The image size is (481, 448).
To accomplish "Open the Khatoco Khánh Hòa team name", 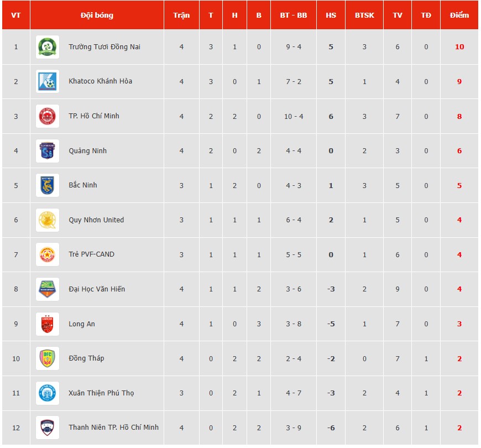I will (x=100, y=81).
